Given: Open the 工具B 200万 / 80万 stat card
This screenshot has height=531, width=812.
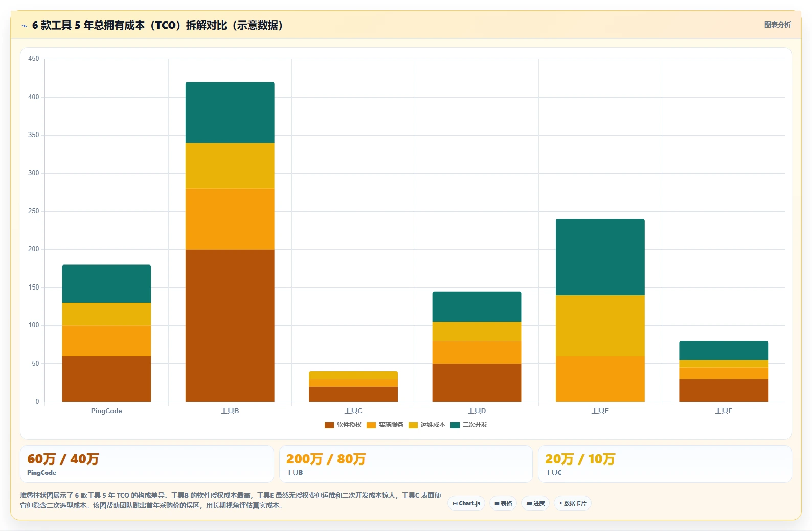Looking at the screenshot, I should coord(406,464).
